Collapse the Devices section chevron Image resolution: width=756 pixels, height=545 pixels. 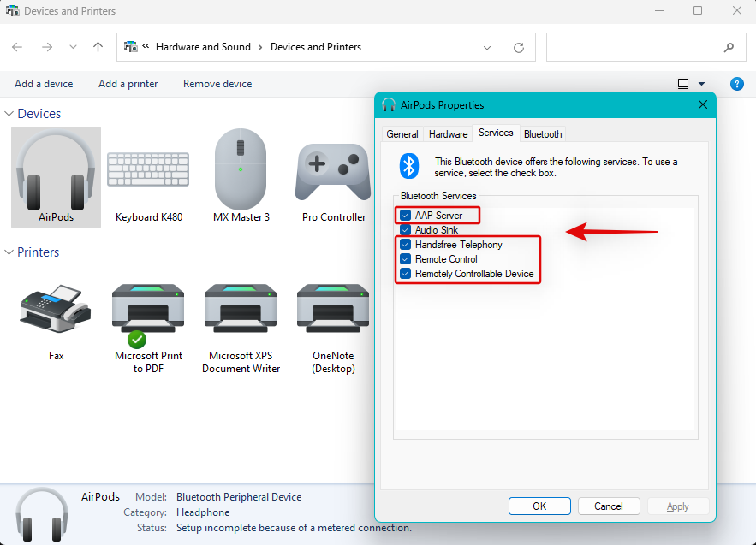(x=9, y=114)
